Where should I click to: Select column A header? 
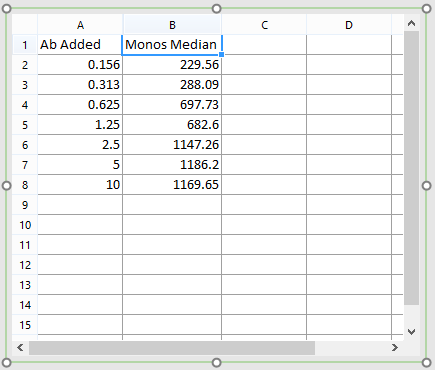pos(80,25)
